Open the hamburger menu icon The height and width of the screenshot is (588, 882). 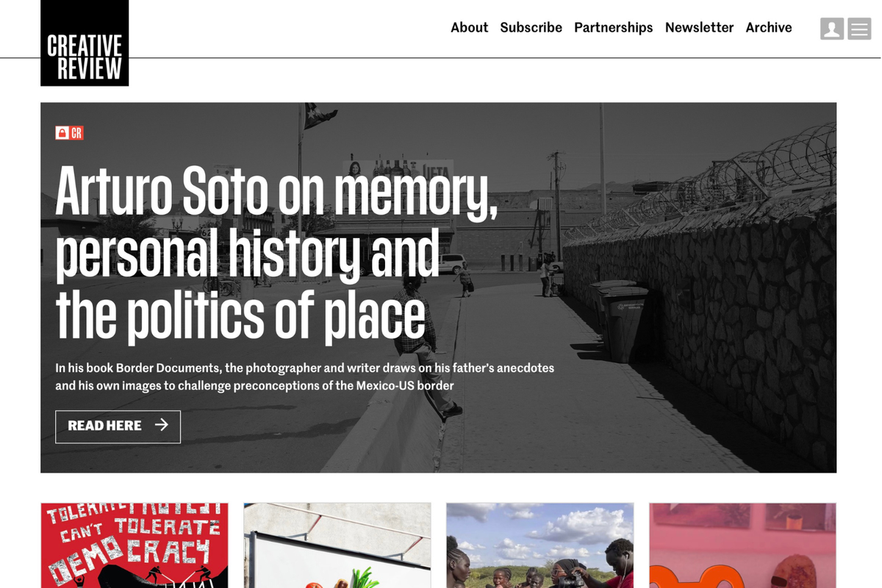(x=859, y=29)
